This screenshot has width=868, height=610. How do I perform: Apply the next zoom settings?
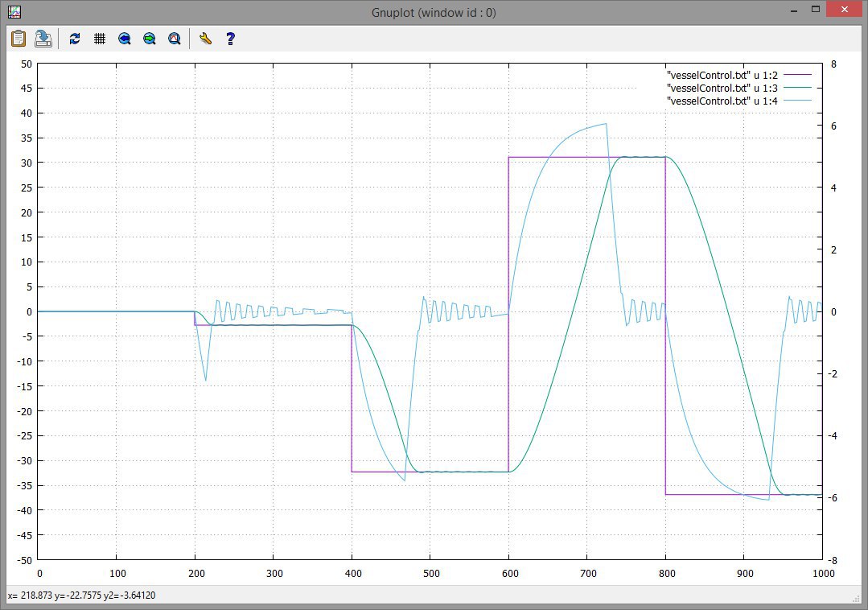(150, 38)
